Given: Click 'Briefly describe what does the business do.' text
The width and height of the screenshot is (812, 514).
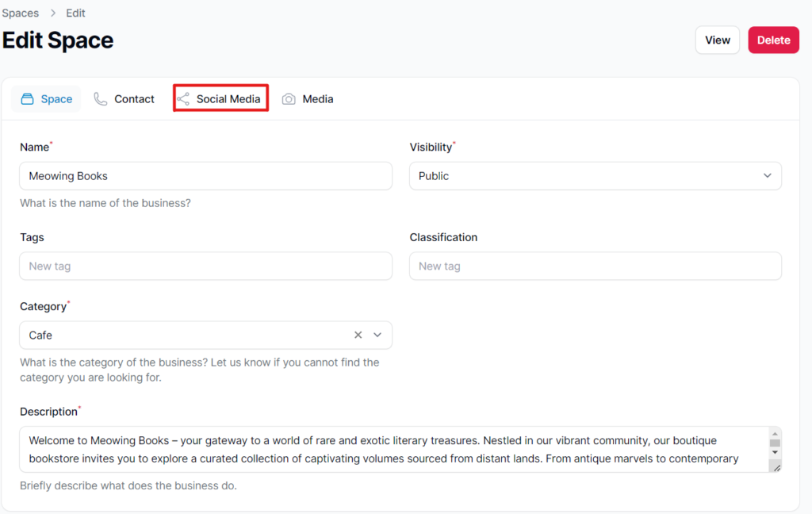Looking at the screenshot, I should (128, 485).
